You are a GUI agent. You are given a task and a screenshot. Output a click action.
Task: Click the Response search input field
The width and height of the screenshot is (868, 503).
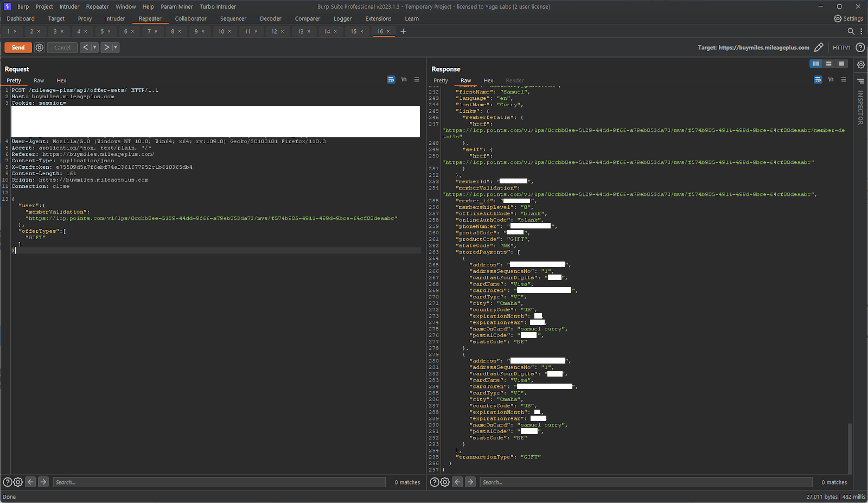646,482
